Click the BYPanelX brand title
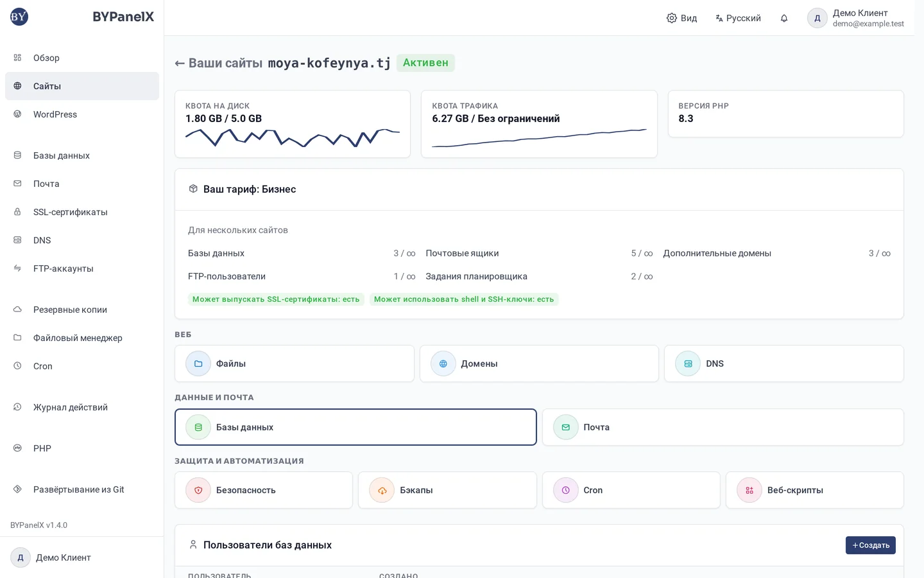 coord(123,17)
